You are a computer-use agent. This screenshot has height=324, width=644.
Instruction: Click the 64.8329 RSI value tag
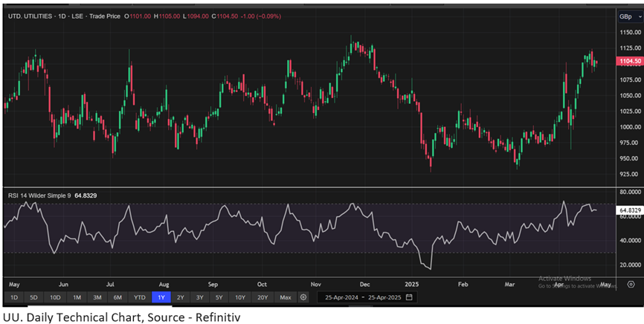click(630, 210)
